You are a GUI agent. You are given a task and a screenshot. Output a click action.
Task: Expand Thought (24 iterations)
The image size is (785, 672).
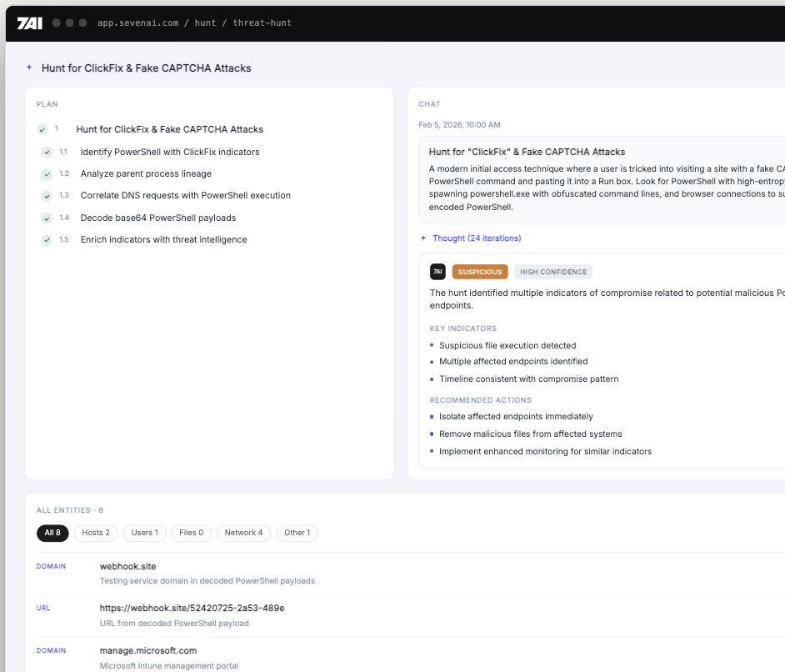[x=477, y=238]
